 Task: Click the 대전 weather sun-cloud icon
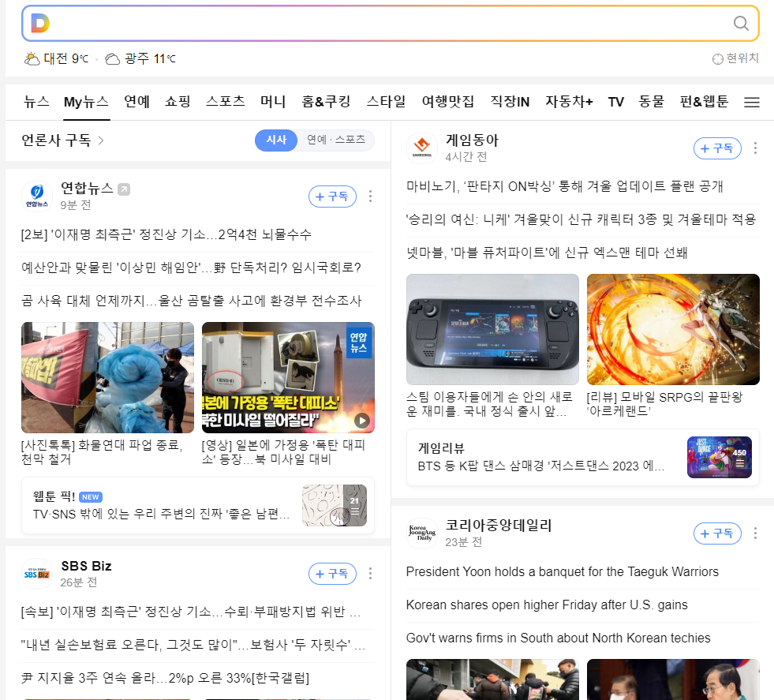pyautogui.click(x=32, y=58)
